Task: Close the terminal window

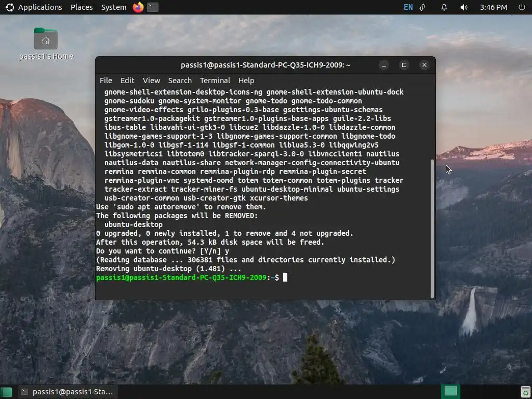Action: pos(424,65)
